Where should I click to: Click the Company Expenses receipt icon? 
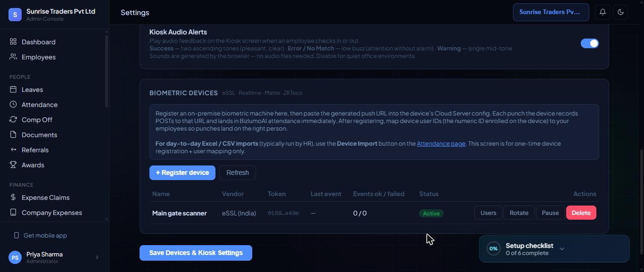(13, 213)
